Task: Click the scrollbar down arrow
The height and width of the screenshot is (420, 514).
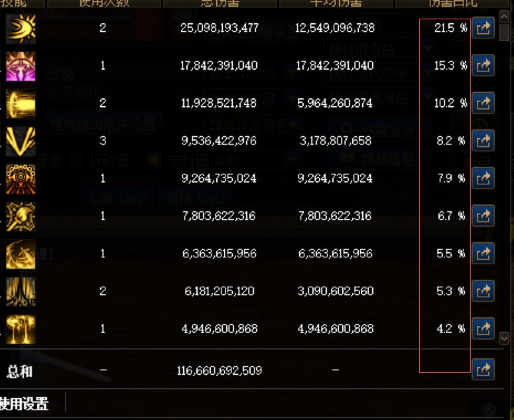Action: pyautogui.click(x=504, y=338)
